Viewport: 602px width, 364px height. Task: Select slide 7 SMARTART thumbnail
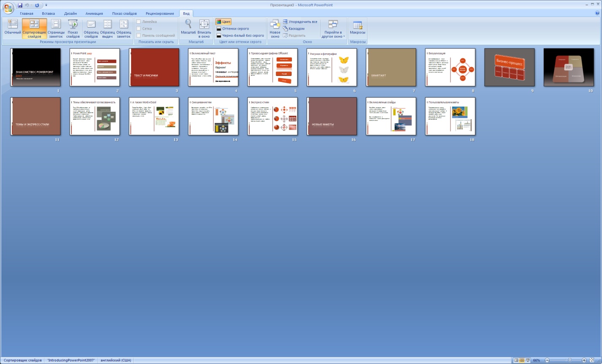click(391, 67)
